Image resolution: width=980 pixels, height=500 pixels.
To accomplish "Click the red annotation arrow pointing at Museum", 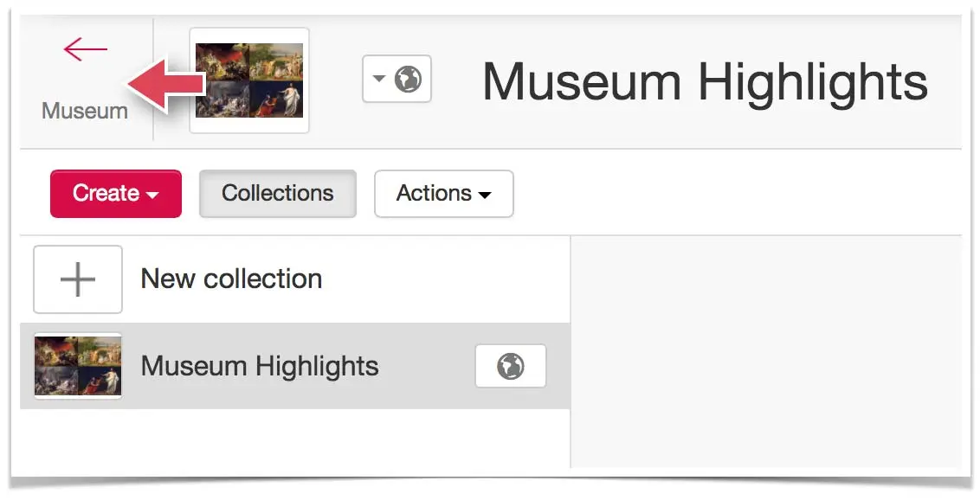I will click(x=167, y=86).
